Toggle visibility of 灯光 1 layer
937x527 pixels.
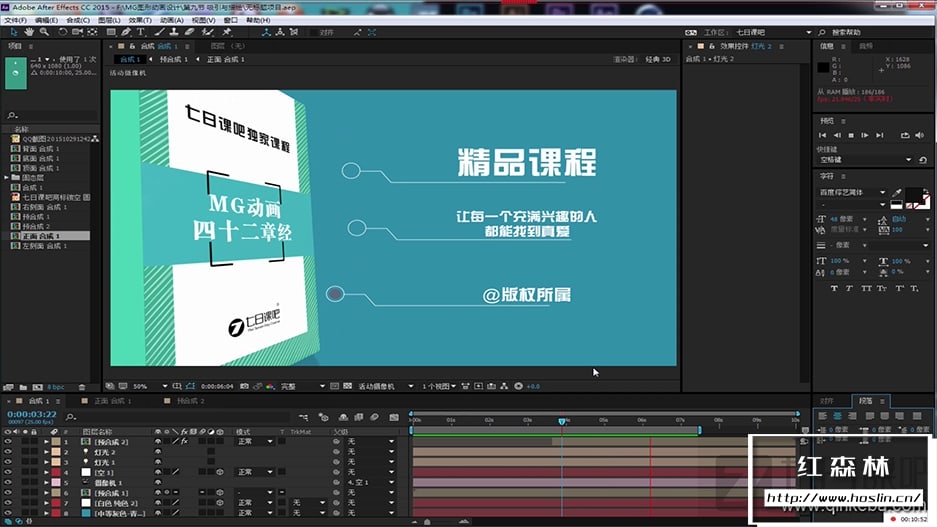(x=8, y=462)
